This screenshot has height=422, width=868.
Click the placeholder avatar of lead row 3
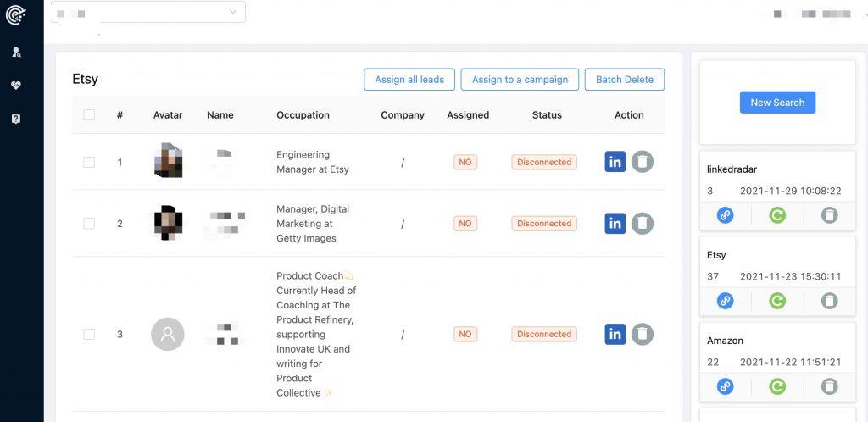click(168, 334)
